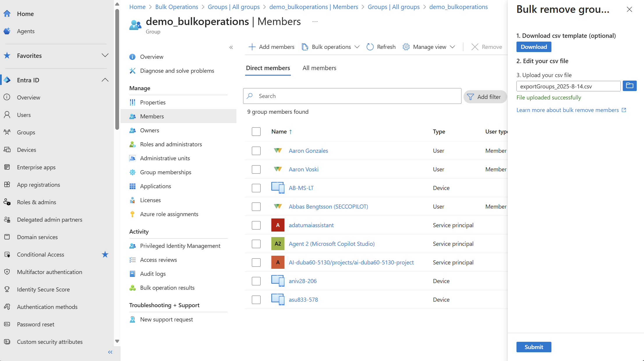Image resolution: width=644 pixels, height=361 pixels.
Task: Expand the Bulk operations dropdown chevron
Action: click(358, 47)
